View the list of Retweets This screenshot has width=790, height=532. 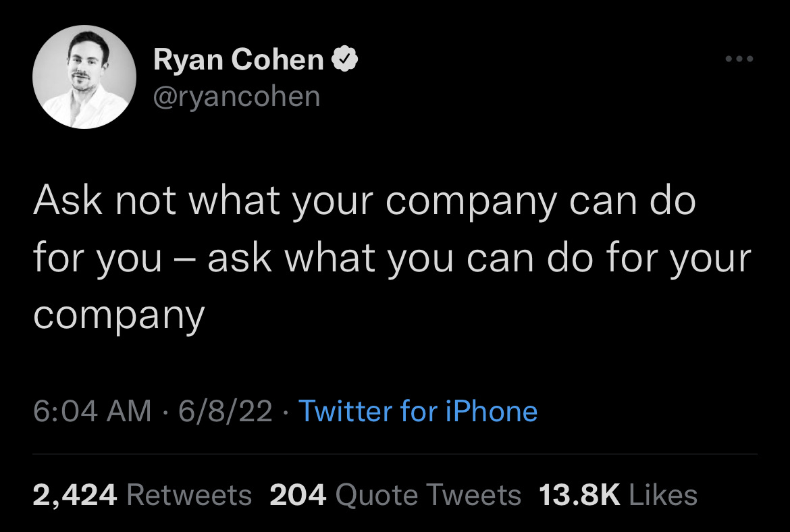189,496
